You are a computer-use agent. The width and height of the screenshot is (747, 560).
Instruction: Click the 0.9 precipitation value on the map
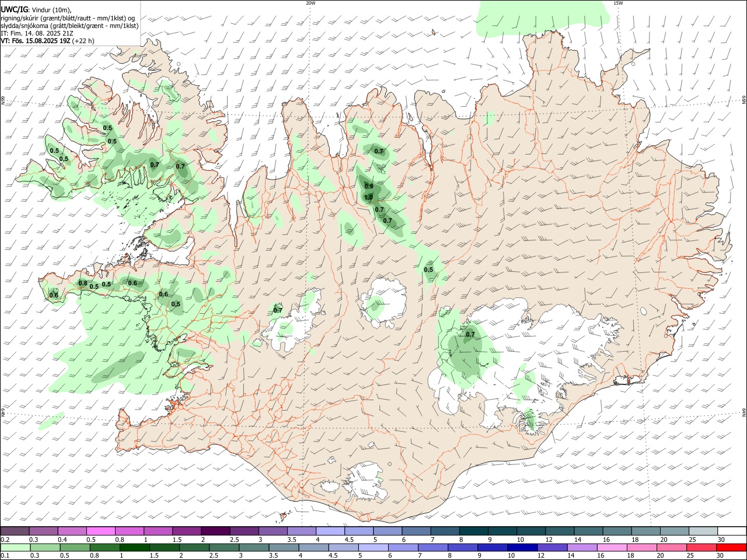point(369,186)
